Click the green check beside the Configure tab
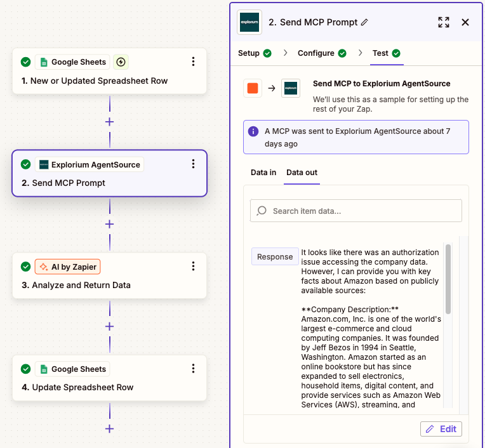Screen dimensions: 485x448 pyautogui.click(x=342, y=53)
